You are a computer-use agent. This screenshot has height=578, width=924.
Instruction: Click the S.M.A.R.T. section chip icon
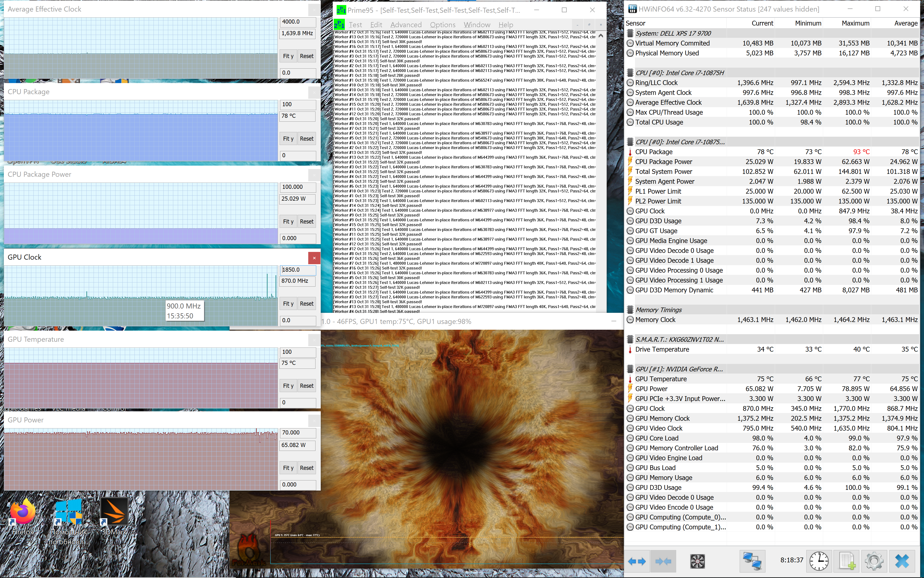pos(630,340)
